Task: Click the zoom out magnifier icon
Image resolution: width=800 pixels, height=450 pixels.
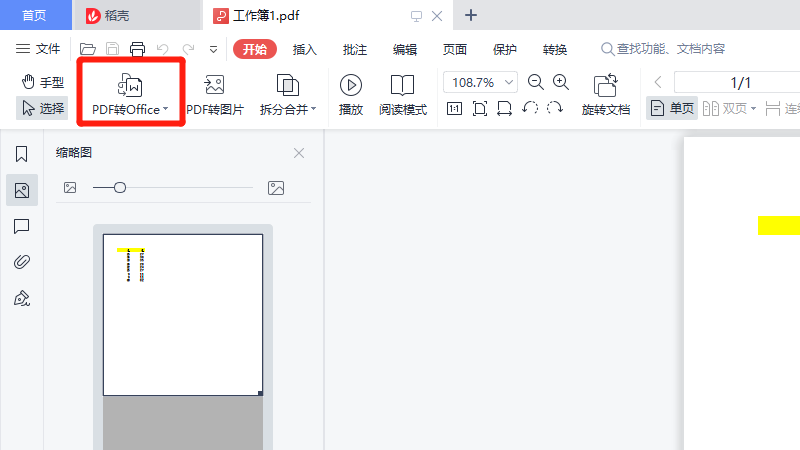Action: (x=536, y=82)
